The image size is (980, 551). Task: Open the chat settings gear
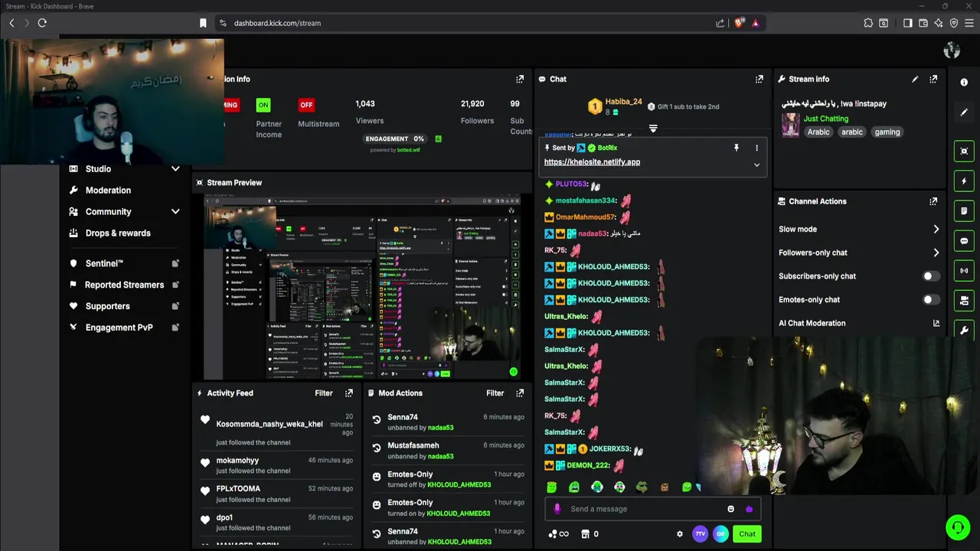[x=679, y=534]
